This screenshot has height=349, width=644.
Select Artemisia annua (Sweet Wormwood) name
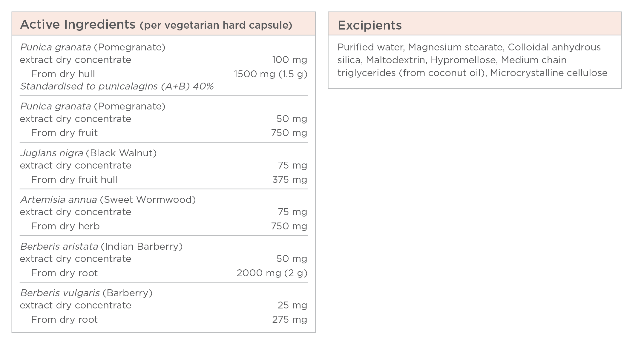click(108, 200)
